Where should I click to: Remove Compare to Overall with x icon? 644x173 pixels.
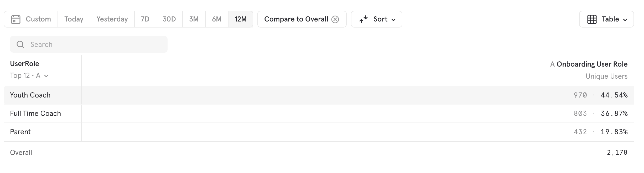pyautogui.click(x=335, y=19)
